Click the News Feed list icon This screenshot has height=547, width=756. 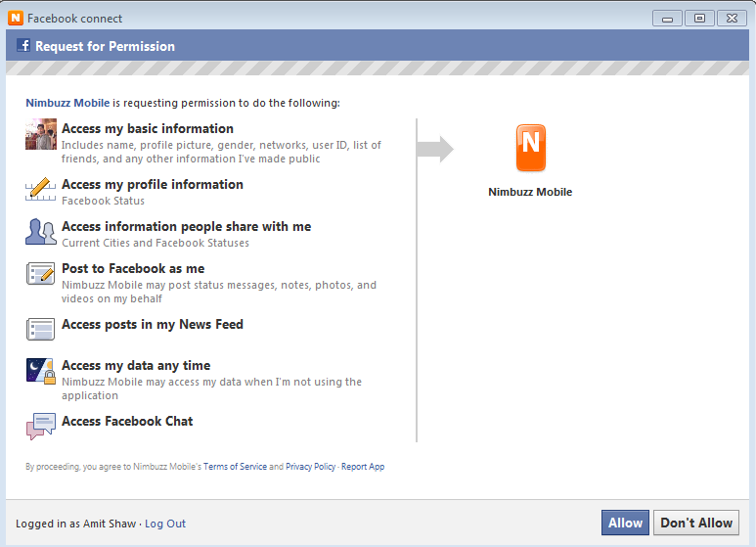coord(40,329)
